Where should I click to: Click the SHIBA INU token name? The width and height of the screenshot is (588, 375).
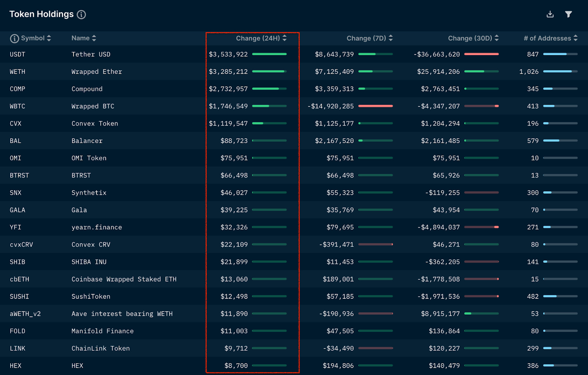(89, 262)
